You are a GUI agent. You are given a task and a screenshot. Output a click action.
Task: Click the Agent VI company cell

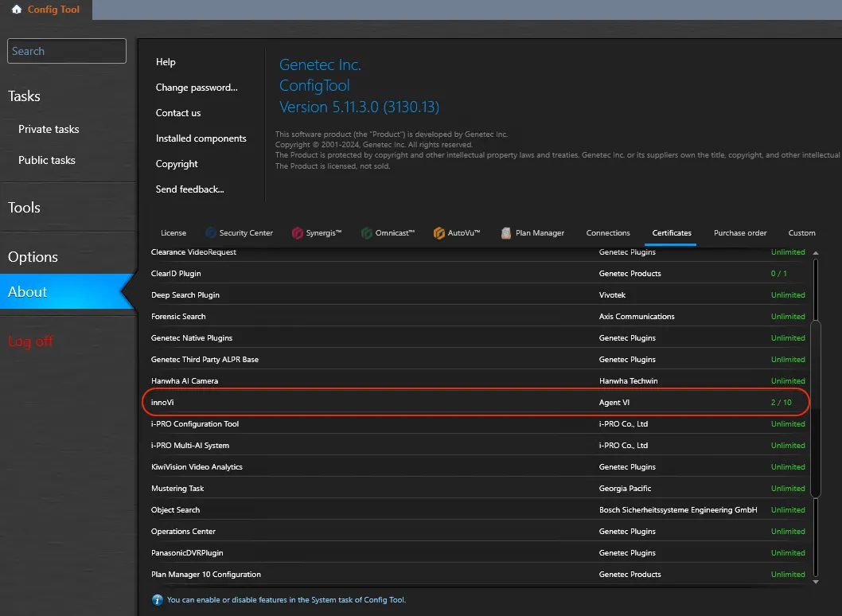click(x=614, y=402)
